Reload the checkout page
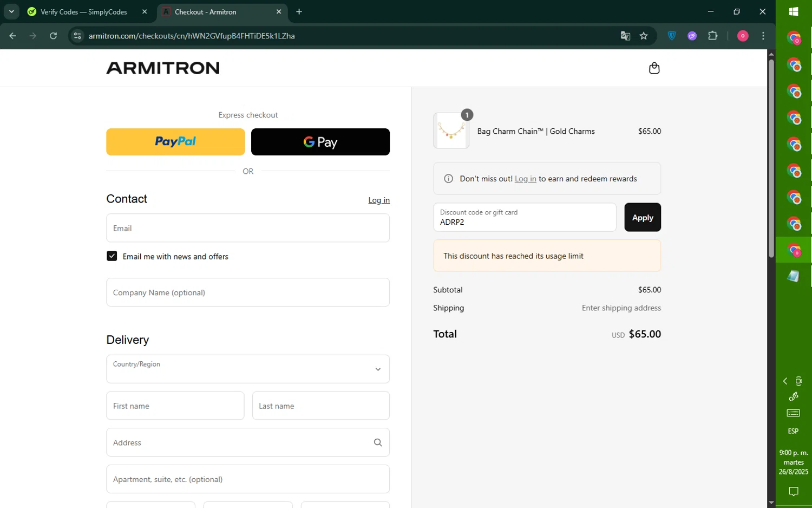Image resolution: width=812 pixels, height=508 pixels. pyautogui.click(x=53, y=36)
